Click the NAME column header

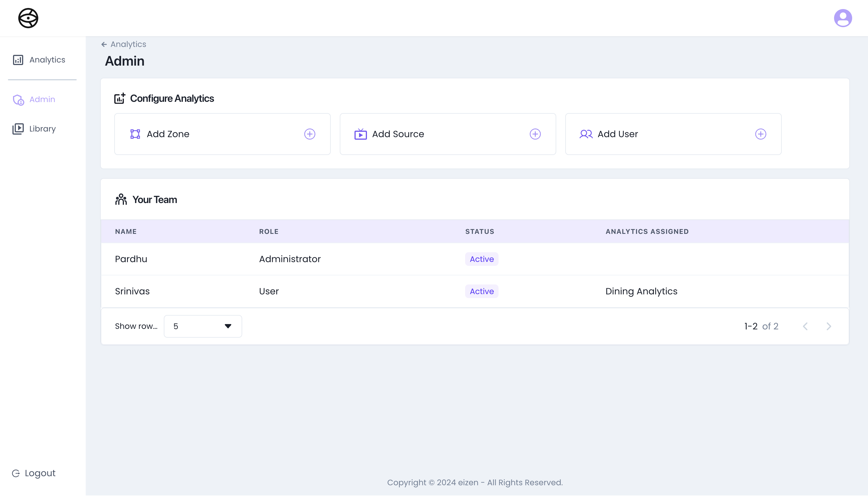[126, 232]
